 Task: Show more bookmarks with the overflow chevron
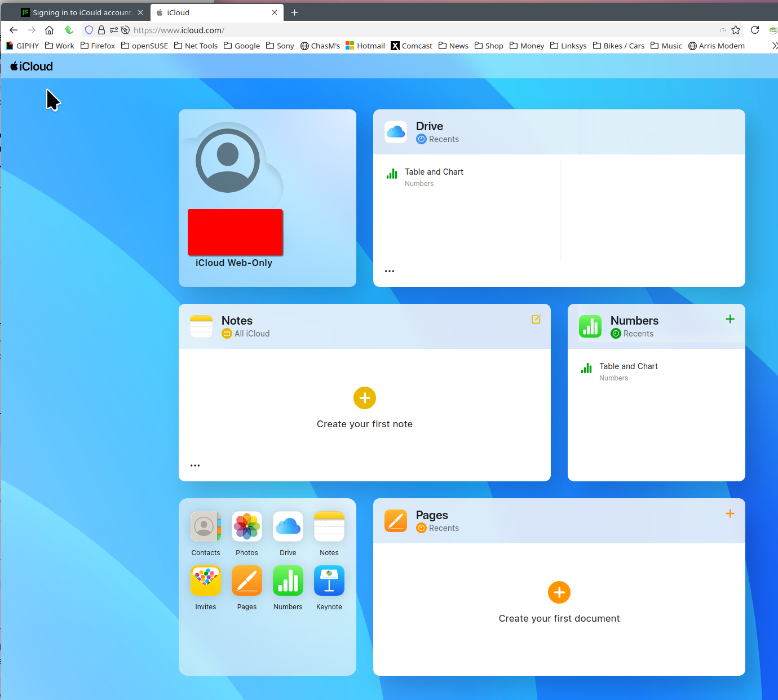pyautogui.click(x=775, y=46)
